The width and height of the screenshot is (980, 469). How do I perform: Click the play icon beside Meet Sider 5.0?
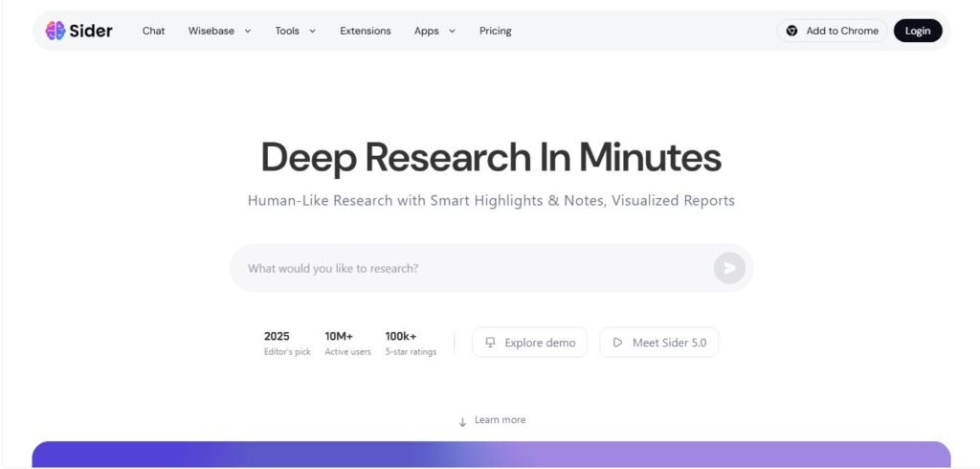click(x=617, y=343)
